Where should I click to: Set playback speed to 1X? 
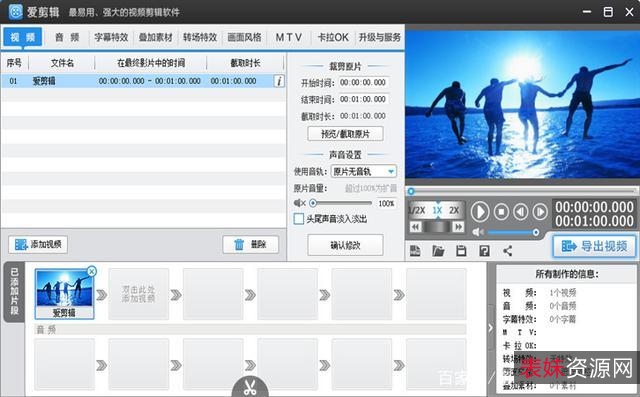437,211
